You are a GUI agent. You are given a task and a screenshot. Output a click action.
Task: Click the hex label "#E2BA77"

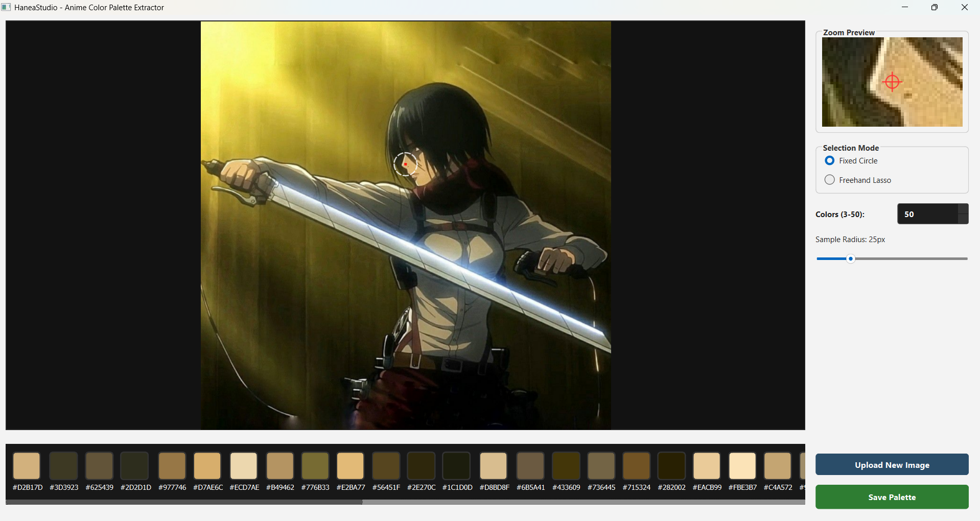coord(351,487)
